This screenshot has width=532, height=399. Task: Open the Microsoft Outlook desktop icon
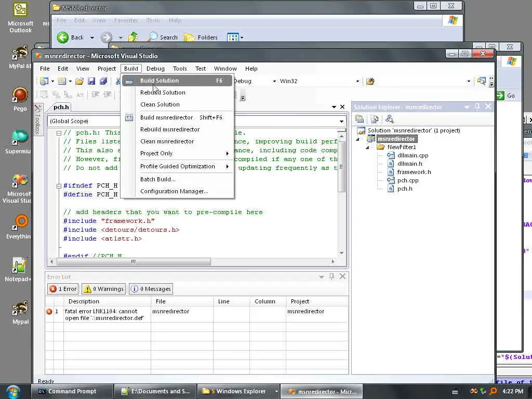click(x=20, y=18)
